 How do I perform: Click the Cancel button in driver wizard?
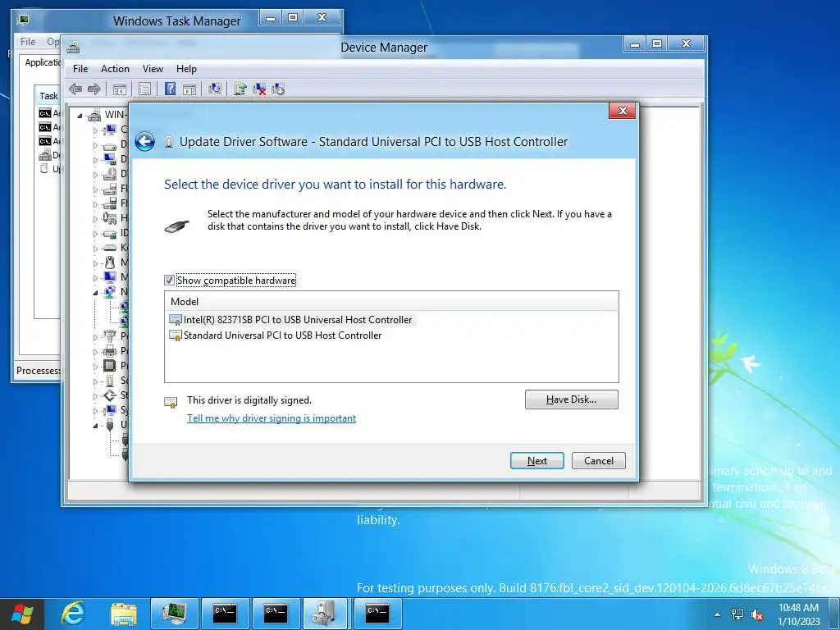pos(598,461)
